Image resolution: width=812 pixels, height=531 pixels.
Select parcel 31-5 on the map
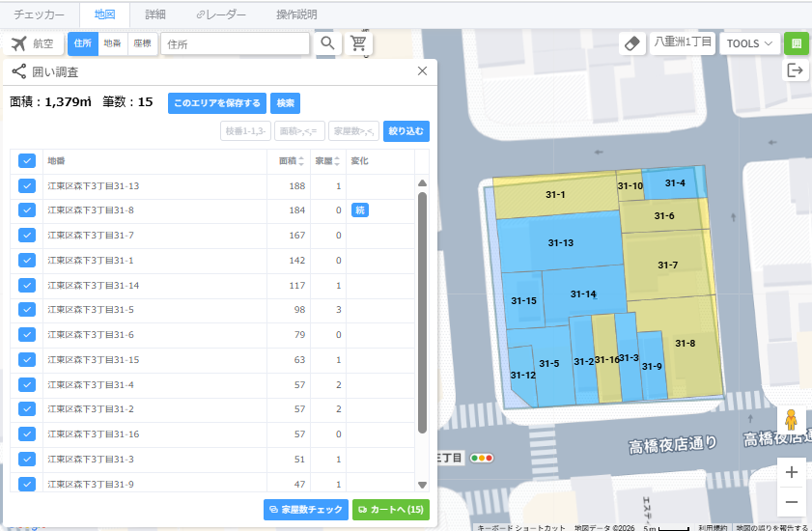coord(549,364)
